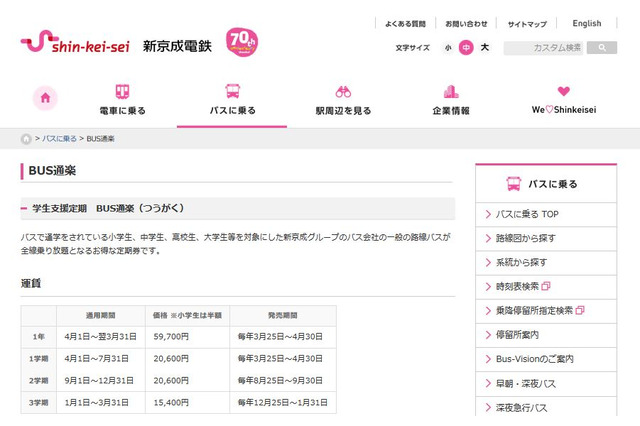Open the バスに乗る menu label

tap(233, 111)
